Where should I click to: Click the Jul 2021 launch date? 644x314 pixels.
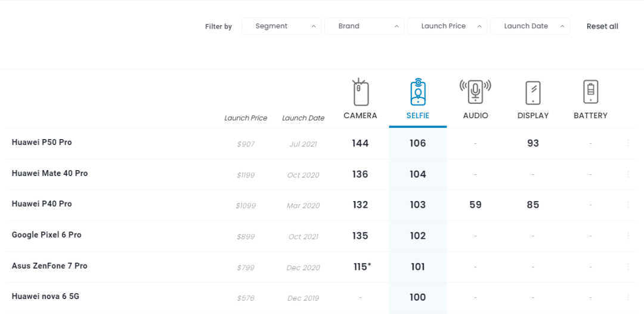[303, 144]
